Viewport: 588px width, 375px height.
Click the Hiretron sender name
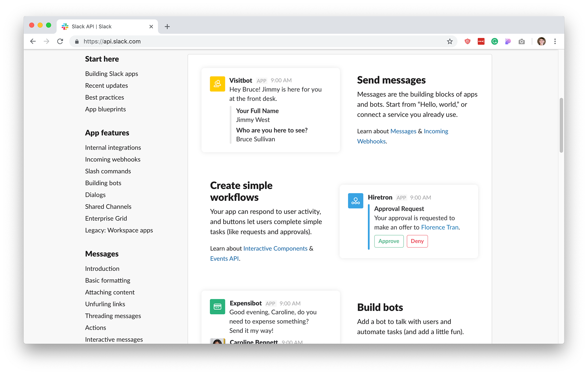pyautogui.click(x=380, y=197)
